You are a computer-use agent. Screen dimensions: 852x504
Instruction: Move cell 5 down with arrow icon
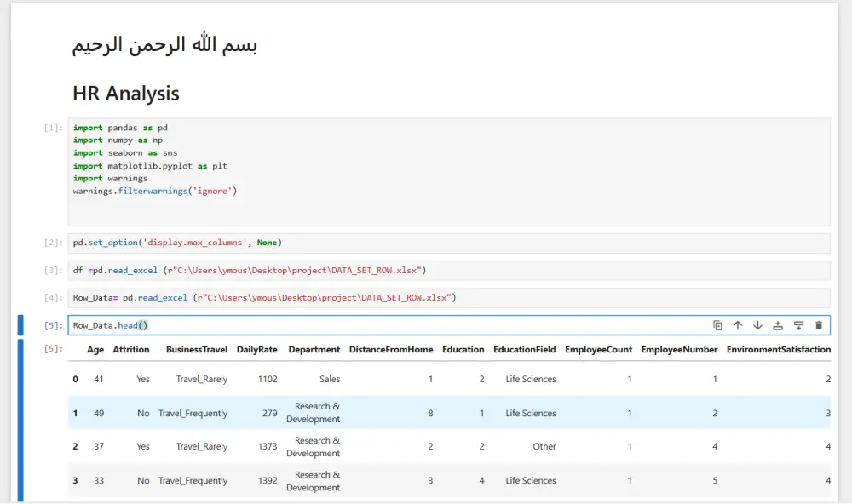(x=757, y=325)
